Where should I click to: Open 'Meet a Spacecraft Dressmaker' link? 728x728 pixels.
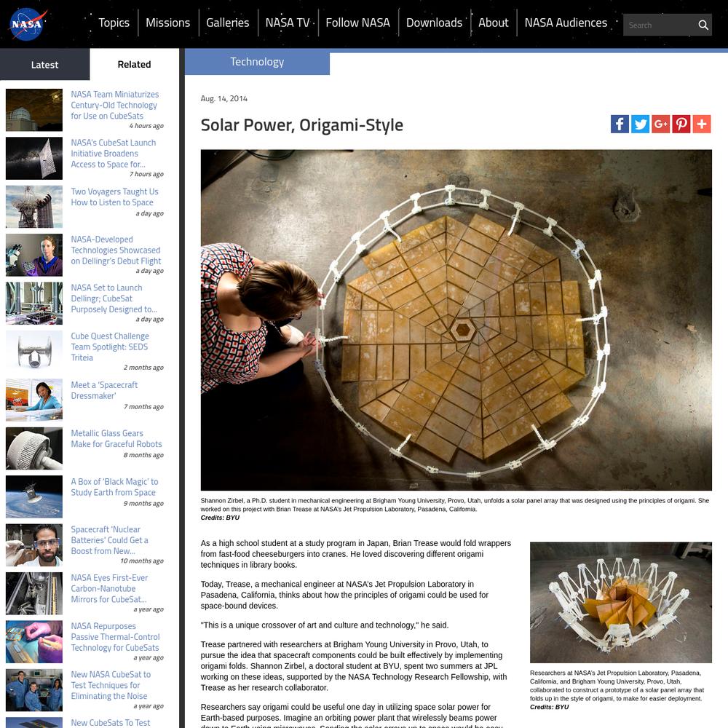pos(104,390)
